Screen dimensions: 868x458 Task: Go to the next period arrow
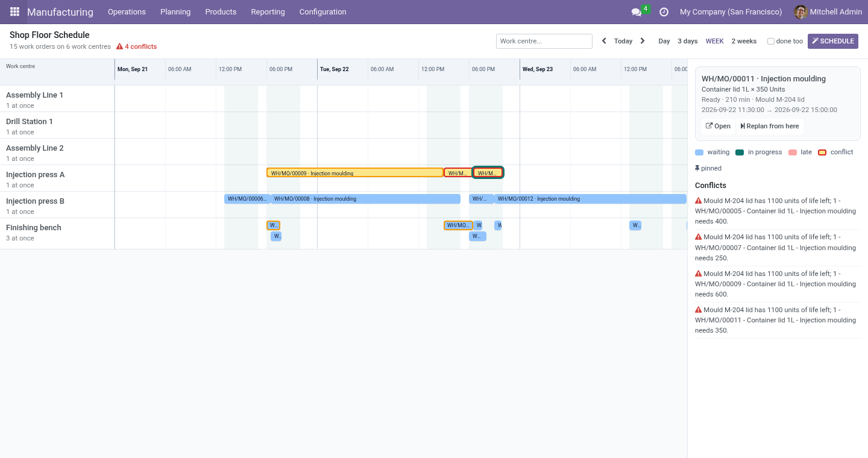coord(643,41)
